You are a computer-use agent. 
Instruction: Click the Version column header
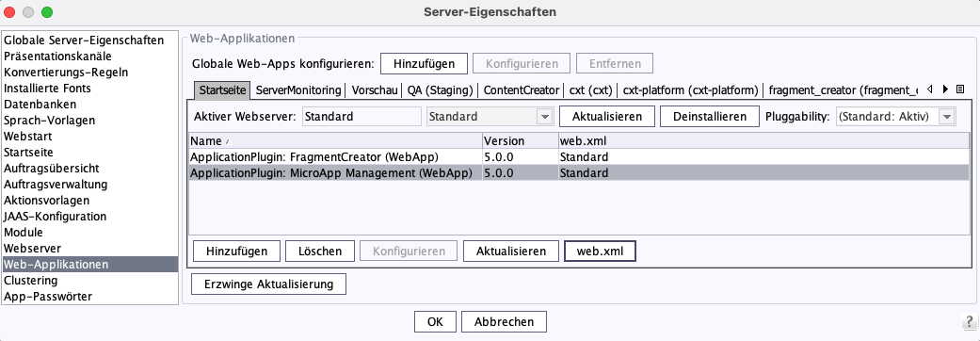(x=520, y=140)
